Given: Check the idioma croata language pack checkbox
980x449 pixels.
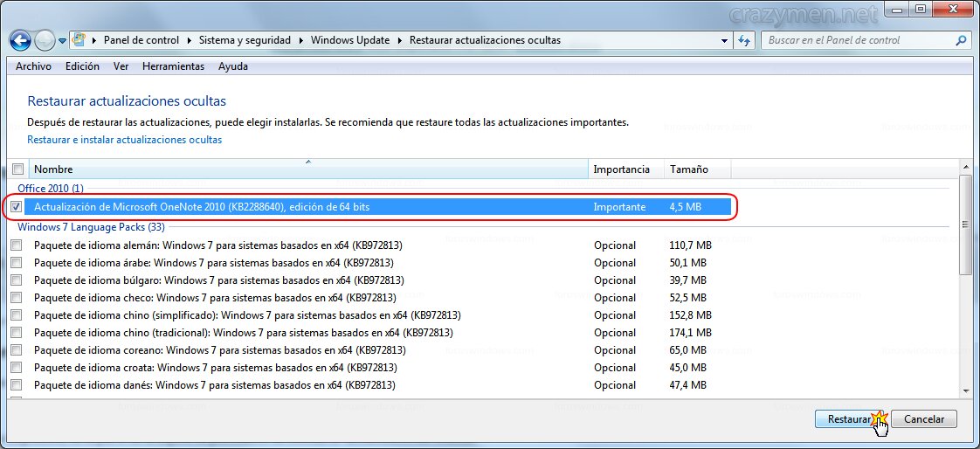Looking at the screenshot, I should click(17, 368).
